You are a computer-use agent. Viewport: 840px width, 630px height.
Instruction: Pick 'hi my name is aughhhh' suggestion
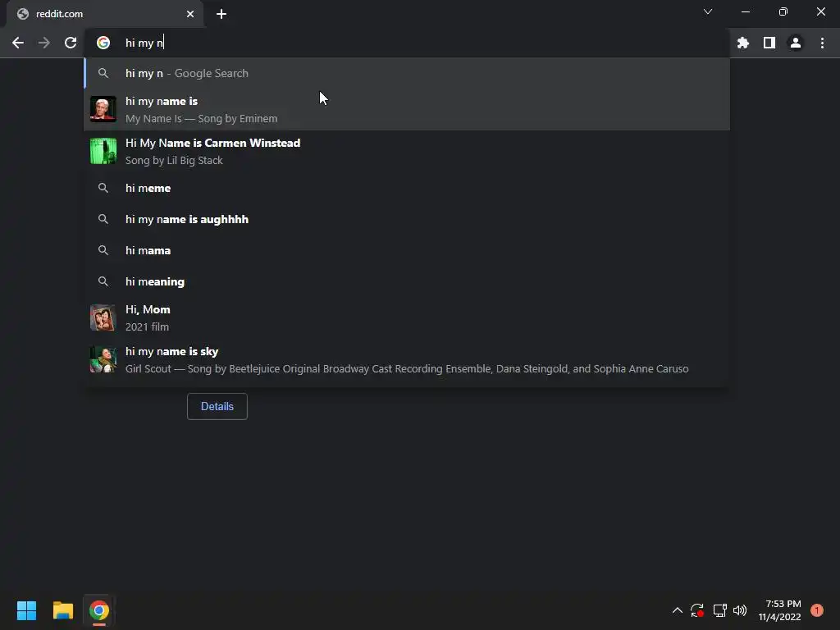coord(407,219)
